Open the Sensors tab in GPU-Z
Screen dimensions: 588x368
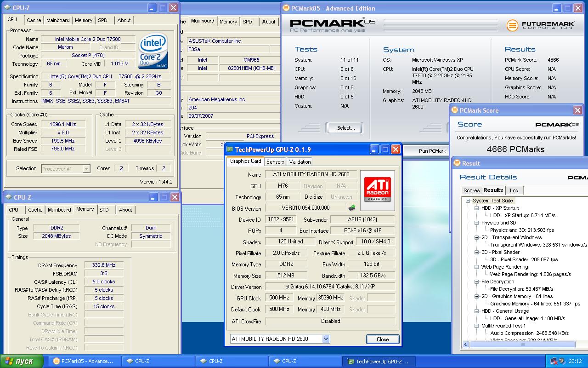pos(275,162)
